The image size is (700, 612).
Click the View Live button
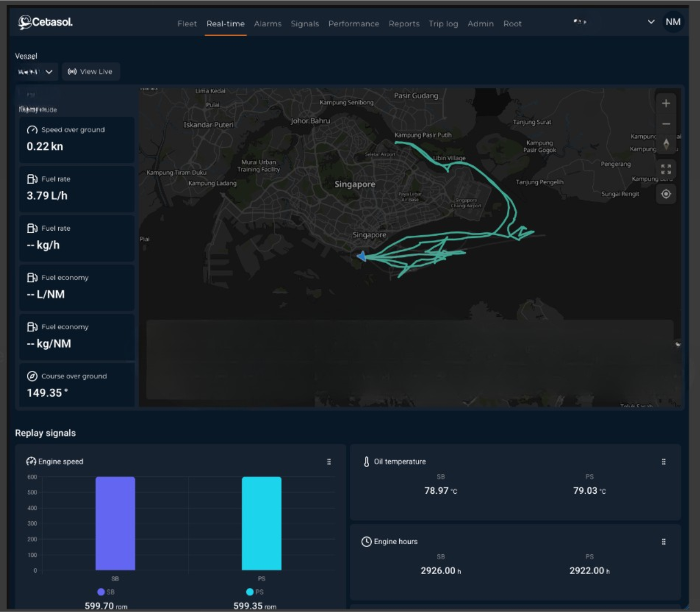(x=91, y=72)
